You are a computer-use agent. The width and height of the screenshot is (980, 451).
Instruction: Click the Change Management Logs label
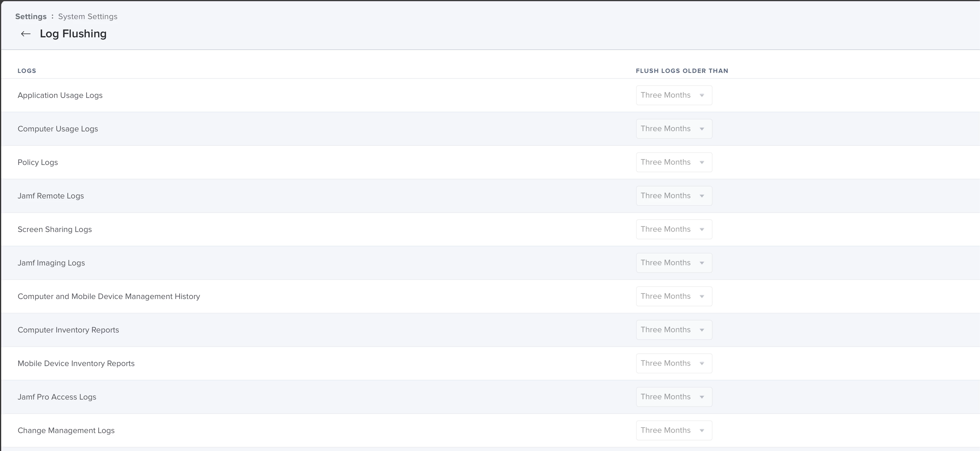pos(66,430)
